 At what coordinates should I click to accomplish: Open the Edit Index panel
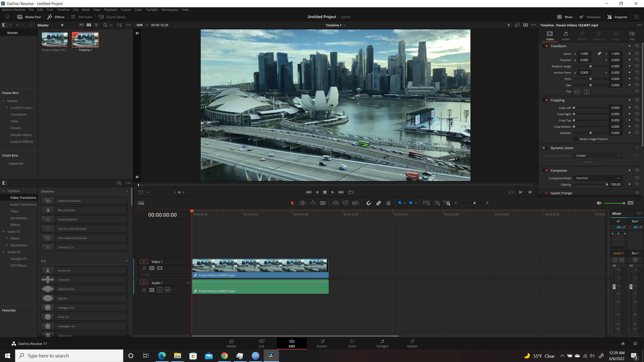click(82, 17)
